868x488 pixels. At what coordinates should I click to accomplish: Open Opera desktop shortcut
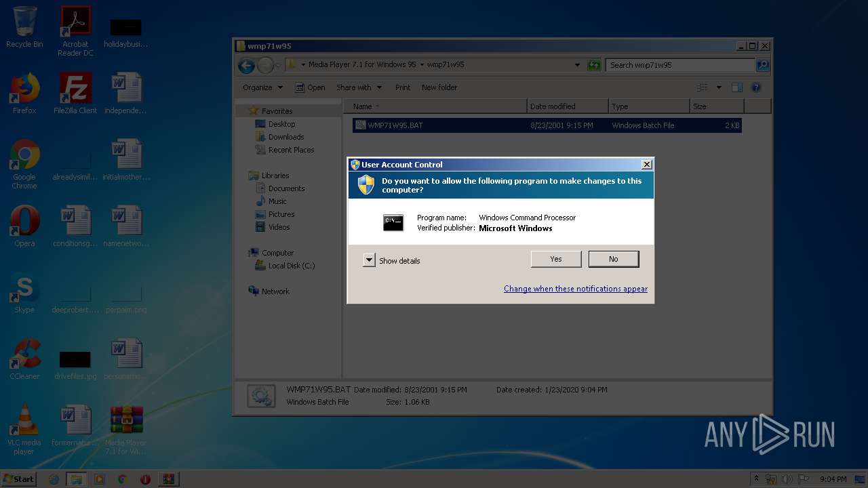pyautogui.click(x=24, y=226)
